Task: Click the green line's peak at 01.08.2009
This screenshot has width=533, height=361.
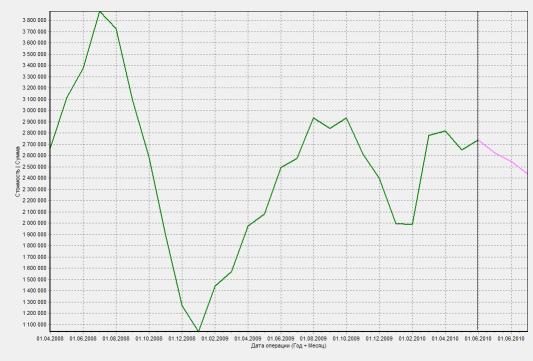Action: click(313, 118)
